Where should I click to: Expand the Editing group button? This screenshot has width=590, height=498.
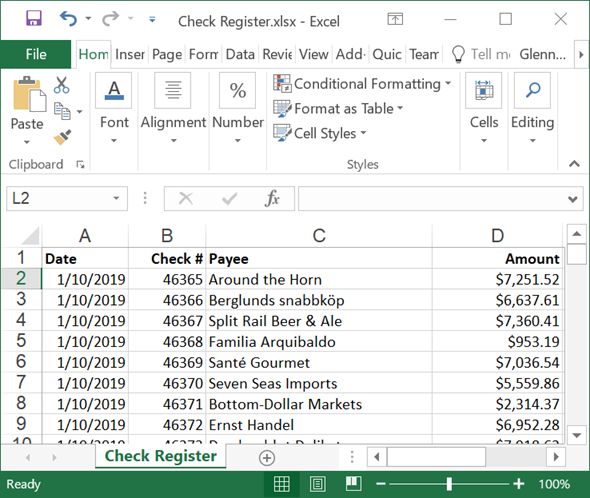click(x=532, y=108)
